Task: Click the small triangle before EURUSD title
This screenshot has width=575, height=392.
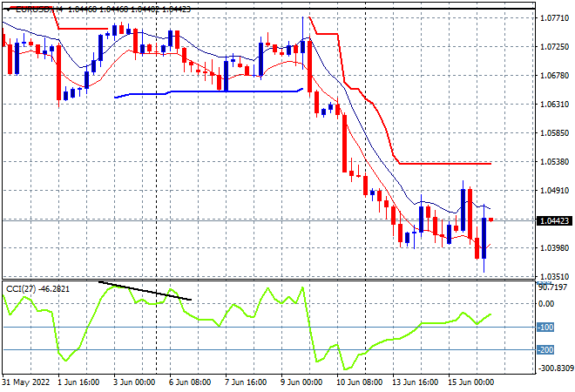Action: [9, 10]
